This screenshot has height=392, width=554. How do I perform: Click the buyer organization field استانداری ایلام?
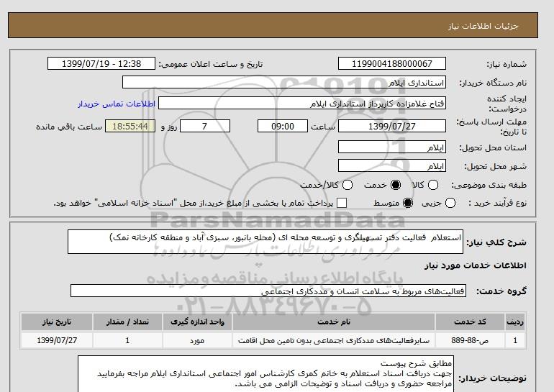point(284,82)
